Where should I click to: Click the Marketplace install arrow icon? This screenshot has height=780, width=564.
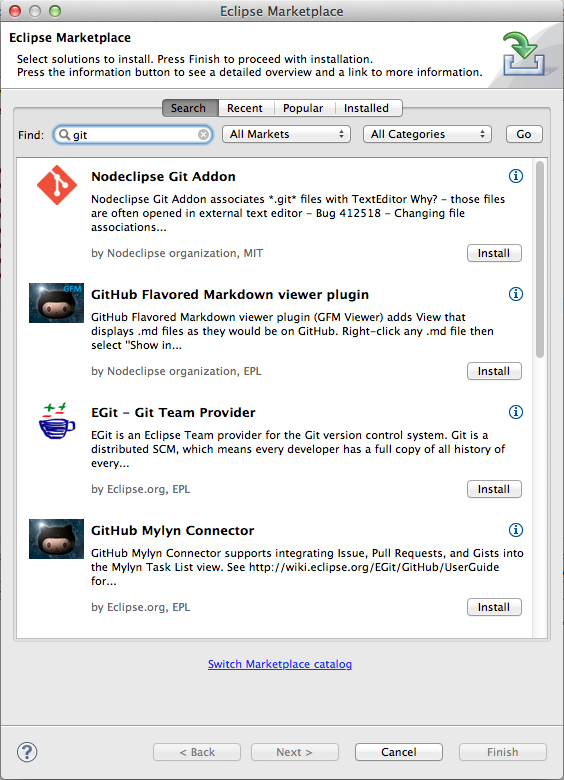(x=523, y=53)
